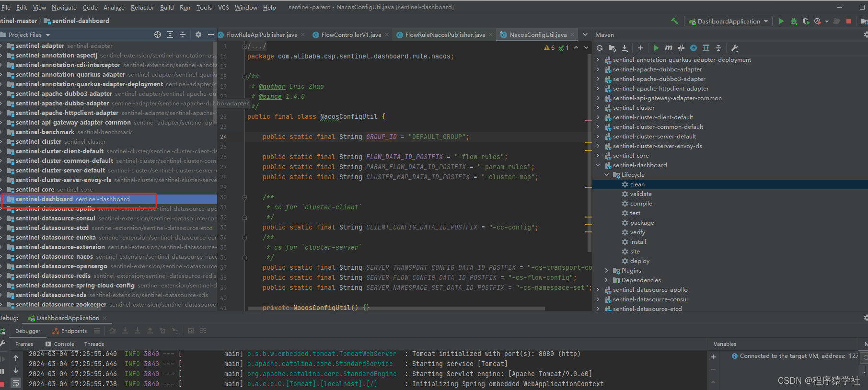
Task: Run the selected Maven build
Action: pos(656,48)
